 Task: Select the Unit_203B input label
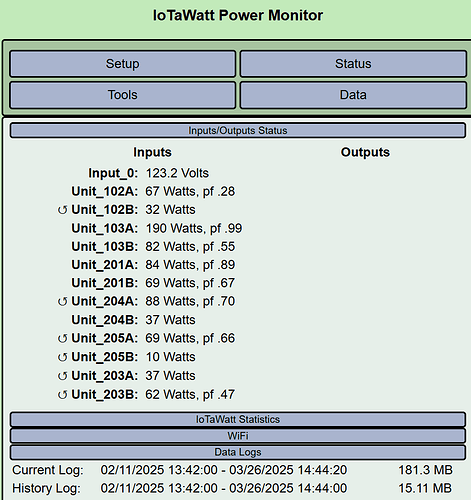tap(105, 395)
